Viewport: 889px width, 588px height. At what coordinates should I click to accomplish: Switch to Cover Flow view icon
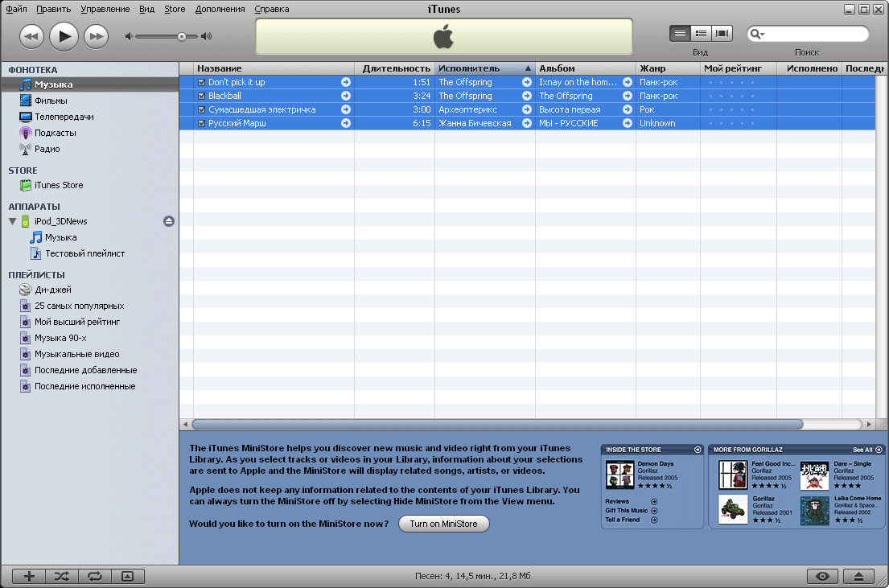tap(722, 34)
